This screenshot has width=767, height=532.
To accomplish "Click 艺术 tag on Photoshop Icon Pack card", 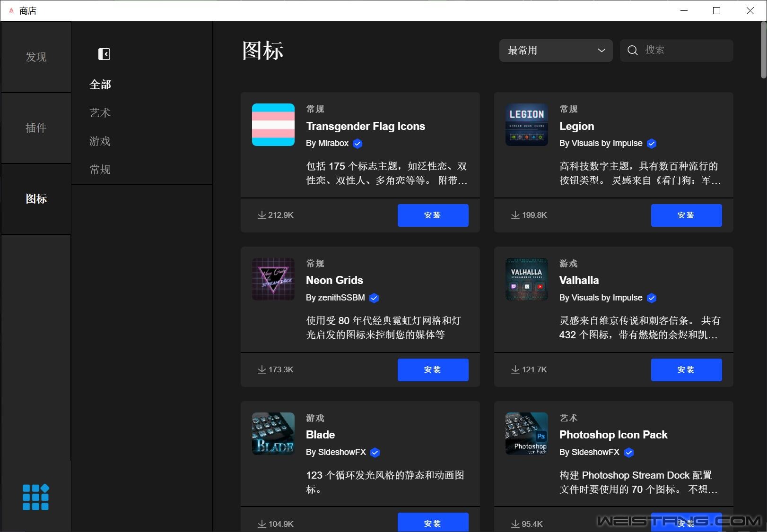I will 568,418.
